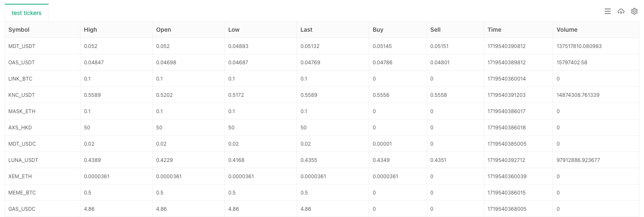The width and height of the screenshot is (644, 217).
Task: Select the MDT_USDT symbol cell
Action: 22,46
